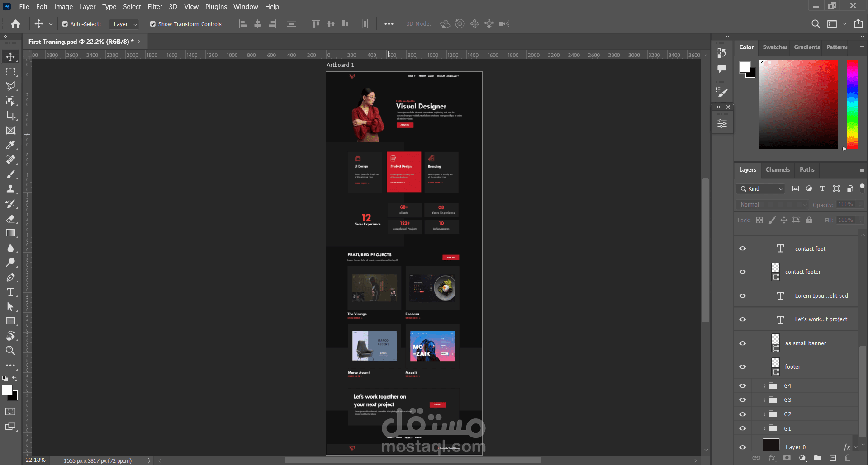Select the Clone Stamp tool
The height and width of the screenshot is (465, 868).
10,189
